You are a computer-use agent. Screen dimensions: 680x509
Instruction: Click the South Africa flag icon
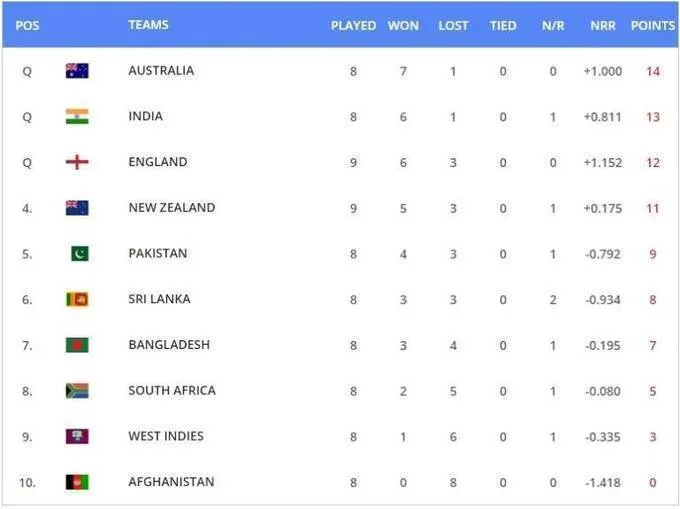77,391
